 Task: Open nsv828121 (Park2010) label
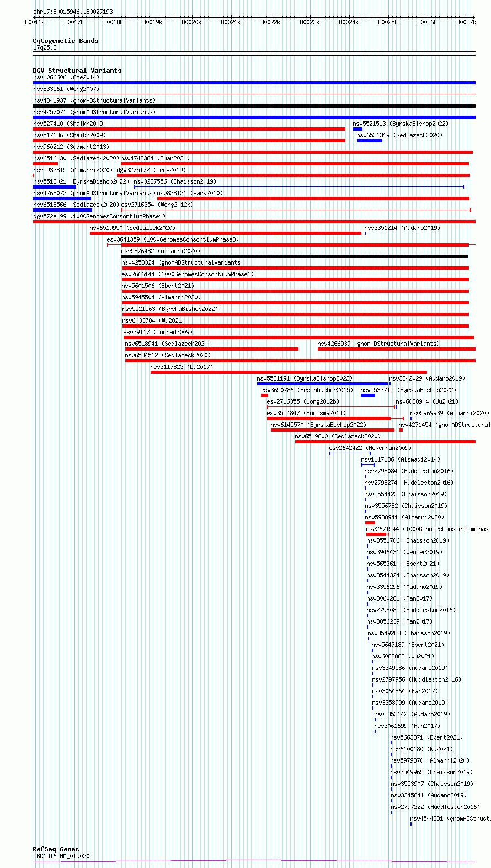pyautogui.click(x=190, y=193)
